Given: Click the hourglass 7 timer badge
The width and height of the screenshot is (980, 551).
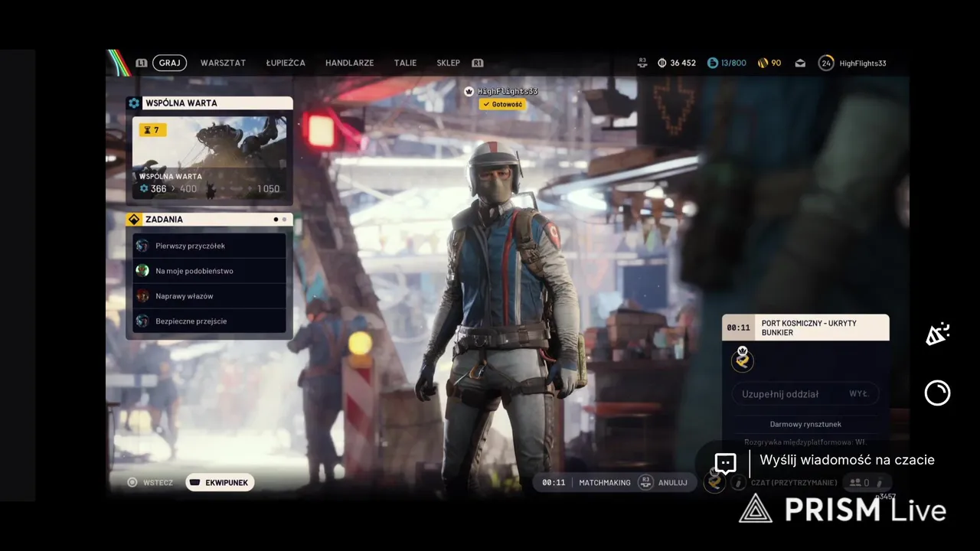Looking at the screenshot, I should 152,130.
